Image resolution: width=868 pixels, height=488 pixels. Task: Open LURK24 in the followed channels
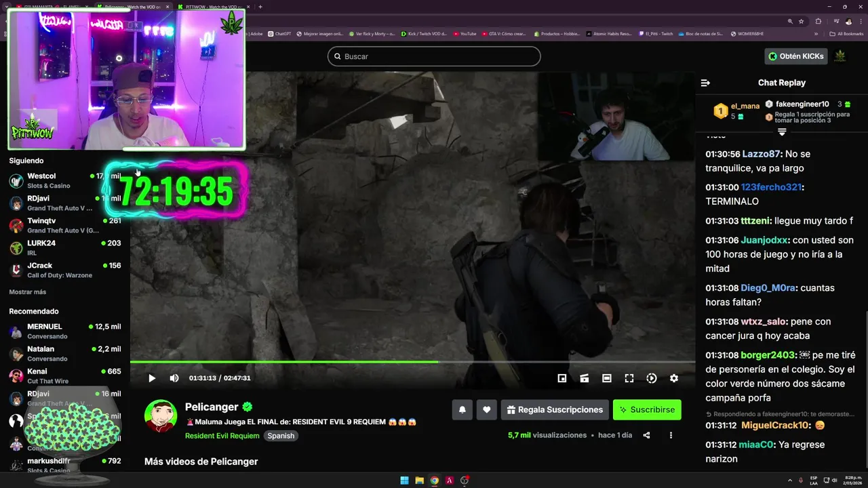tap(65, 247)
